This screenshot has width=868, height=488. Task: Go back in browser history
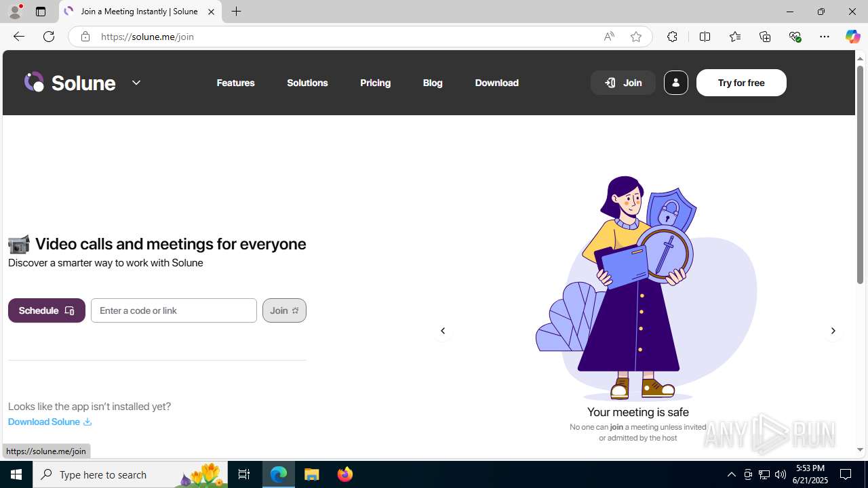18,37
